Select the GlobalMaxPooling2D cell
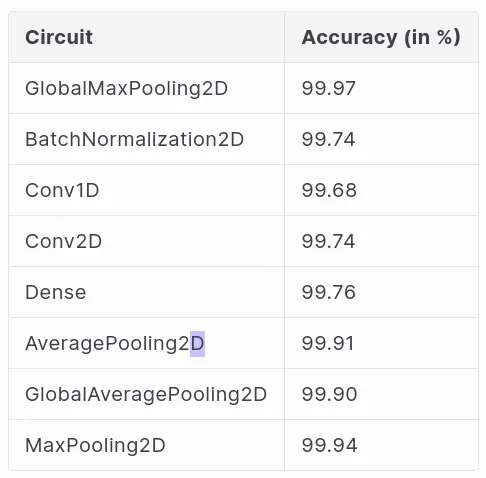The width and height of the screenshot is (486, 478). (147, 88)
